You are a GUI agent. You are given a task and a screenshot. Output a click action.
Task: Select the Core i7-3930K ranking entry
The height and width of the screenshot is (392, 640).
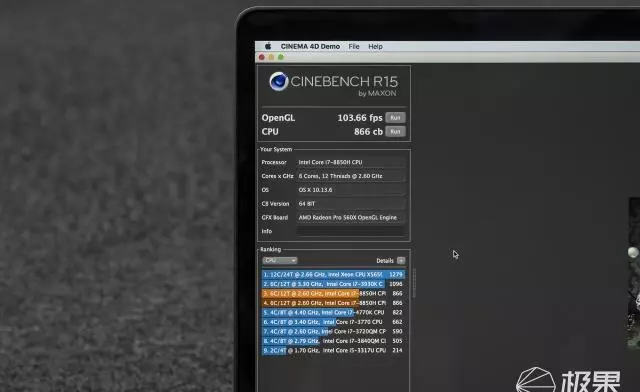click(x=333, y=284)
